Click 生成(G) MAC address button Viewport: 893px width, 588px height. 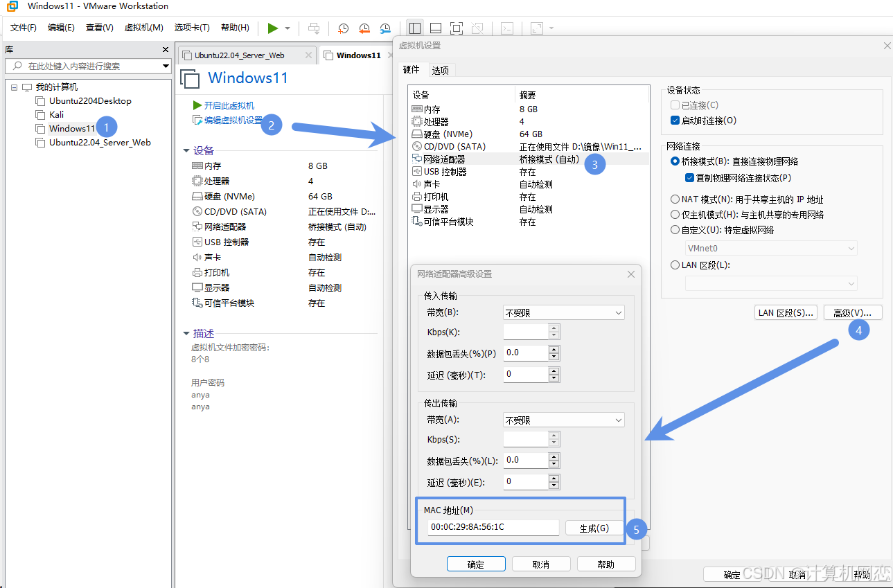tap(594, 528)
